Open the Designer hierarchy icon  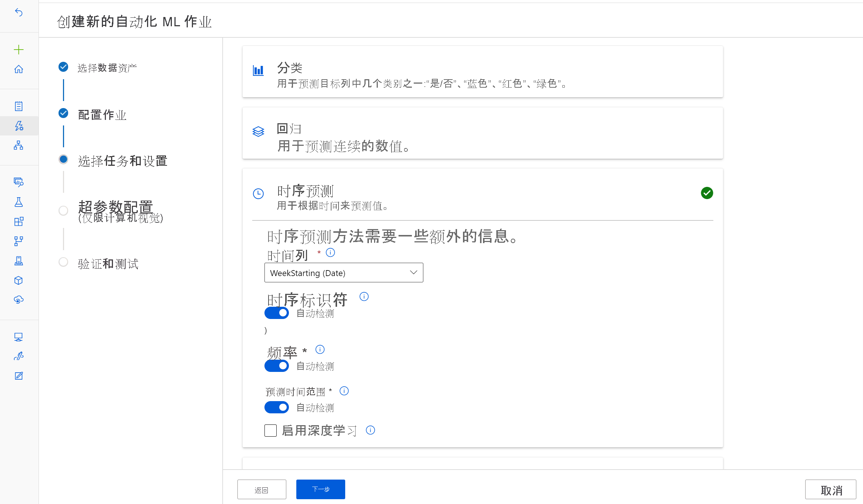click(19, 145)
